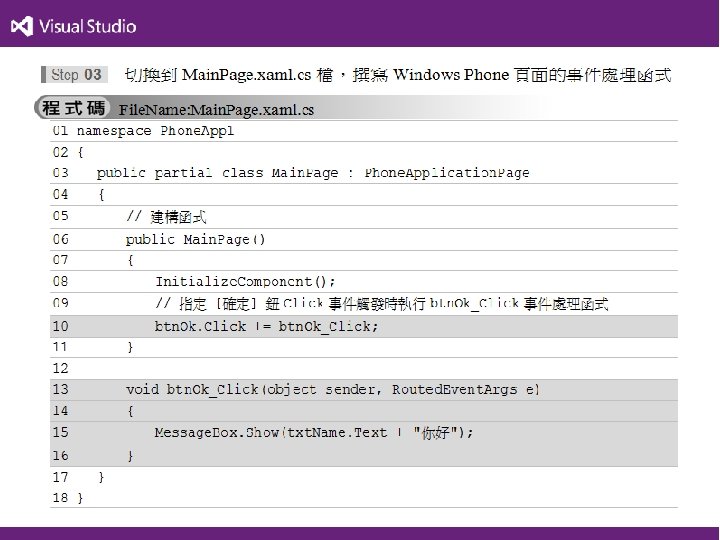The height and width of the screenshot is (540, 720).
Task: Click the namespace PhoneApp1 code line
Action: point(155,131)
